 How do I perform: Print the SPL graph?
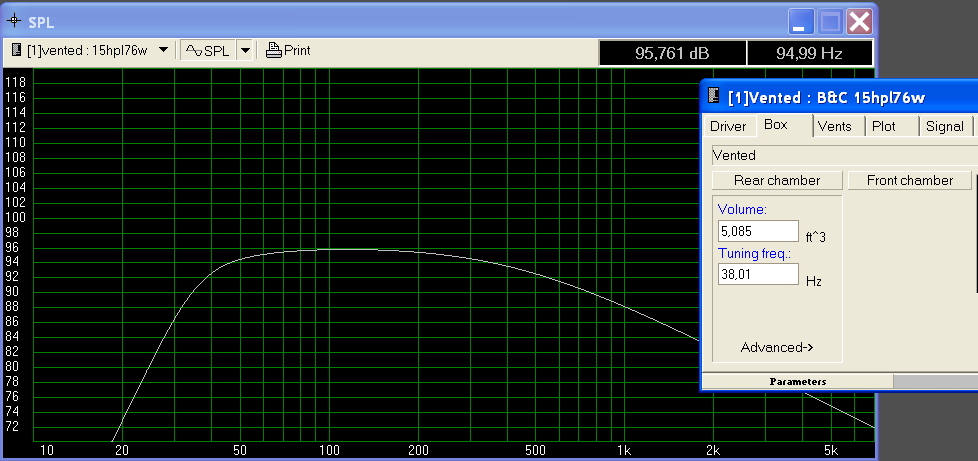coord(288,51)
